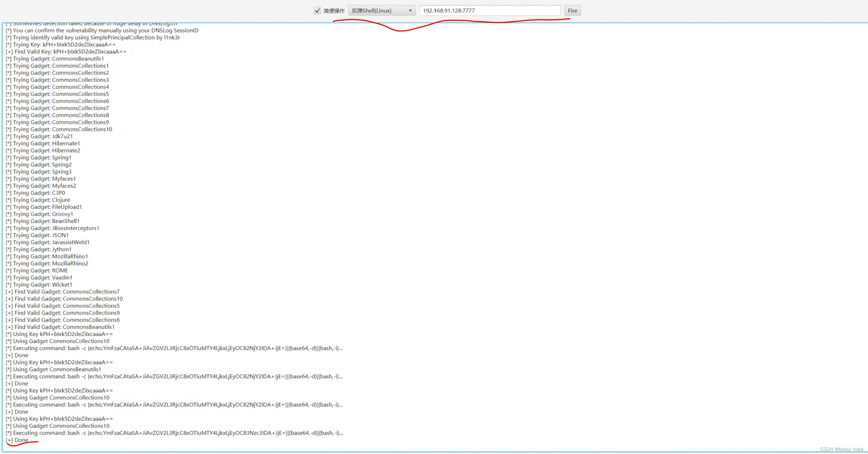This screenshot has height=454, width=868.
Task: Click line 'Find Valid Gadget: CommonsCollections5'
Action: [x=63, y=306]
